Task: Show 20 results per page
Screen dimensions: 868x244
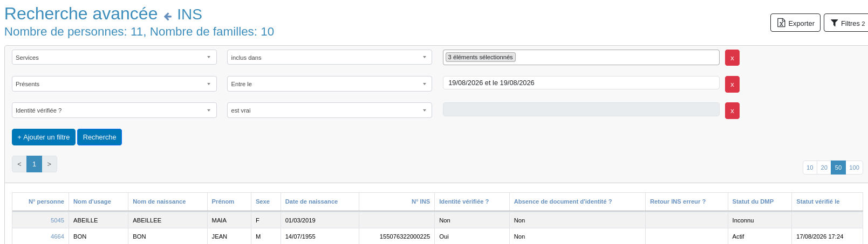Action: click(x=824, y=168)
